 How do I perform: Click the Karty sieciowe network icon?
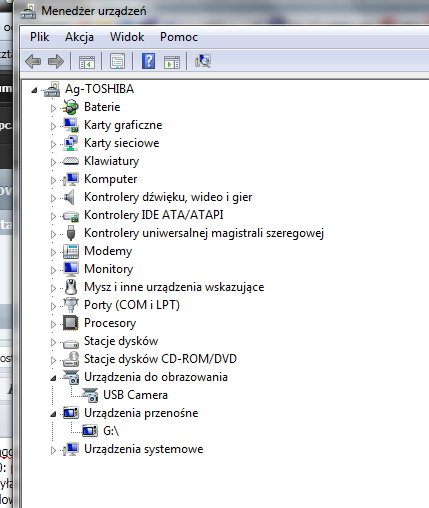(71, 143)
